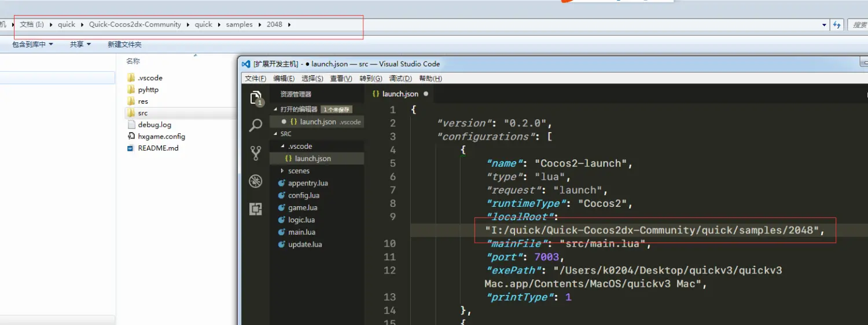Viewport: 868px width, 325px height.
Task: Click the 2048 breadcrumb segment
Action: click(274, 25)
